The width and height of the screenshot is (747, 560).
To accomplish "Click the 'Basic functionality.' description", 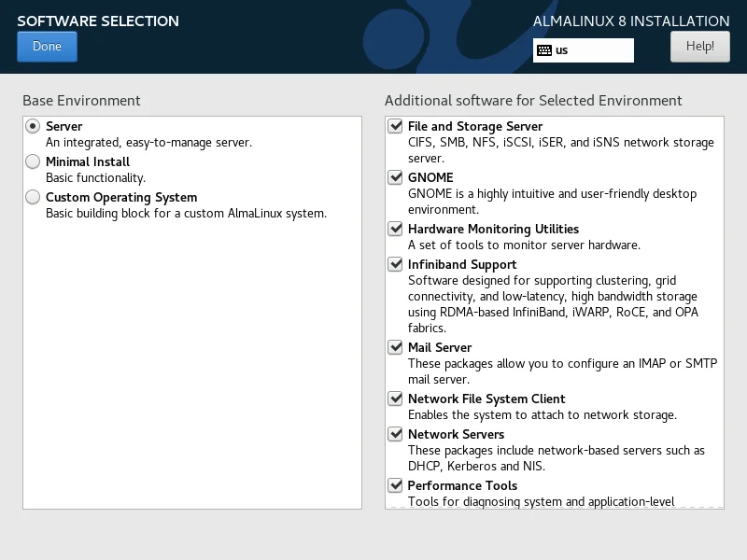I will (x=95, y=177).
